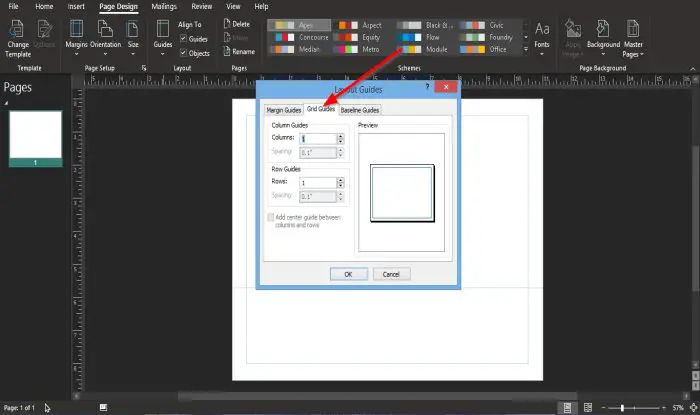Viewport: 700px width, 415px height.
Task: Decrease Rows value with down arrow
Action: point(341,185)
